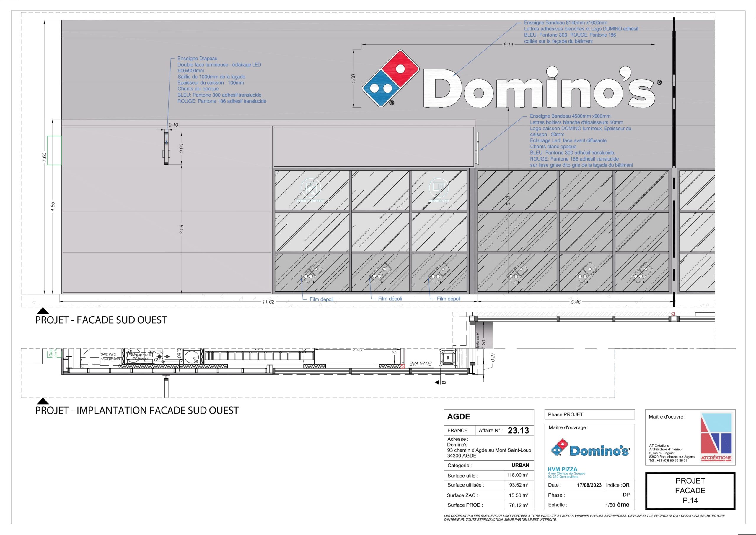Select the Echelle value 1/50 ème

click(x=617, y=505)
